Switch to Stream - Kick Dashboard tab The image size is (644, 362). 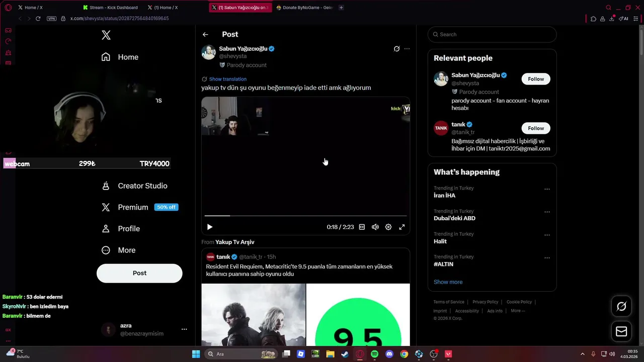(x=111, y=8)
